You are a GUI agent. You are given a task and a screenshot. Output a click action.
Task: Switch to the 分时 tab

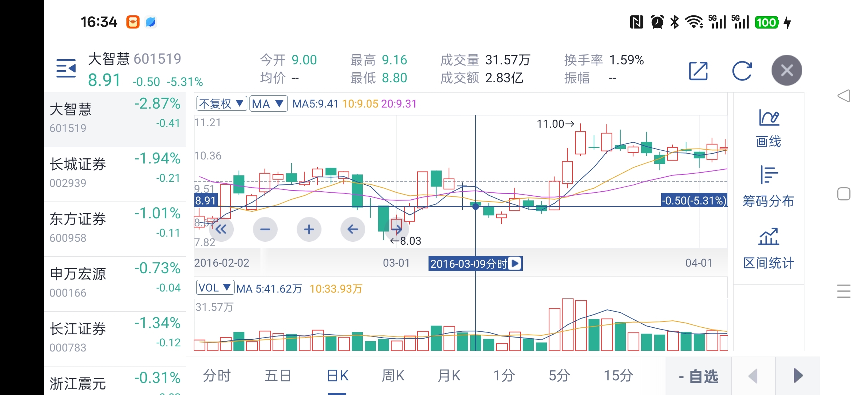217,376
